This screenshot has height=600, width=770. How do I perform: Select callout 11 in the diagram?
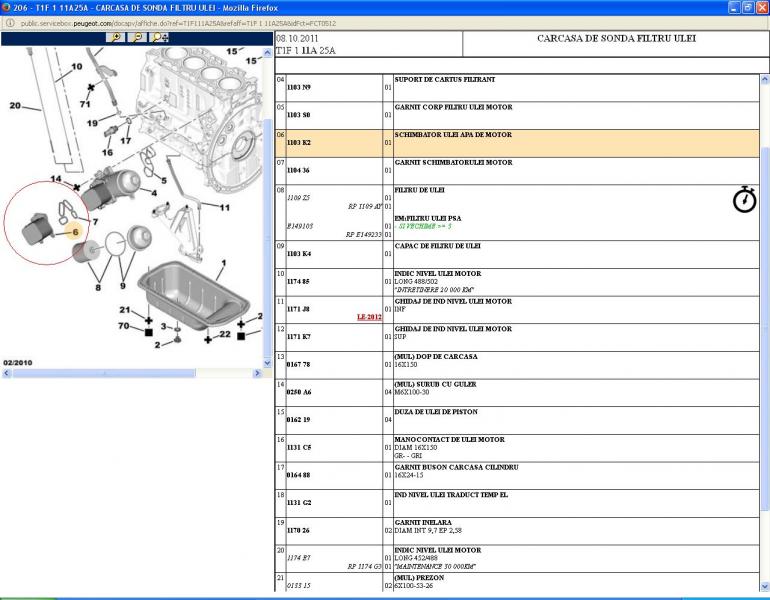tap(224, 208)
